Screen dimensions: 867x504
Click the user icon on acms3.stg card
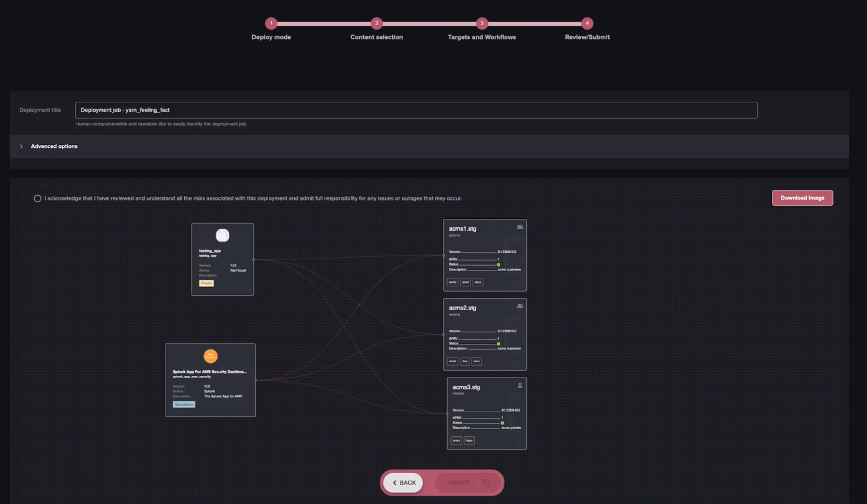[520, 386]
